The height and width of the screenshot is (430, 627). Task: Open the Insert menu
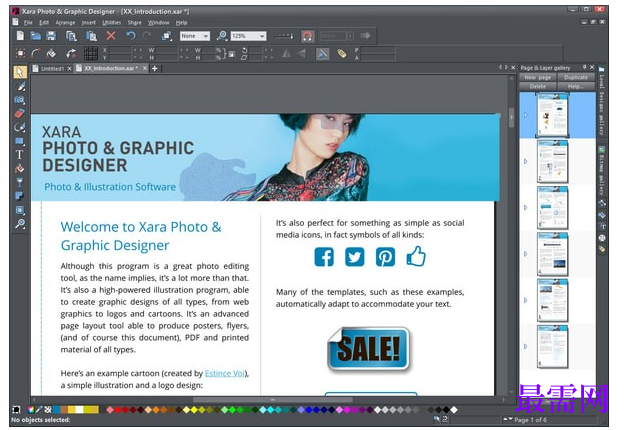(88, 23)
